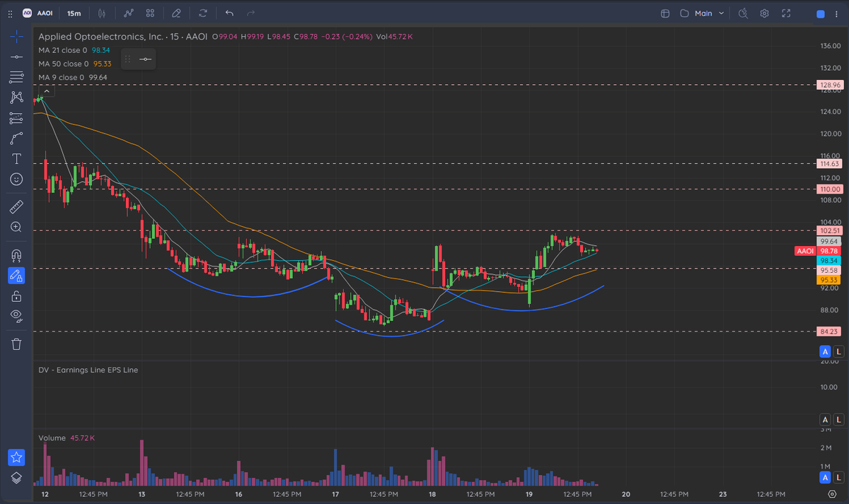Toggle log scale L on earnings pane
The height and width of the screenshot is (504, 849).
(838, 420)
